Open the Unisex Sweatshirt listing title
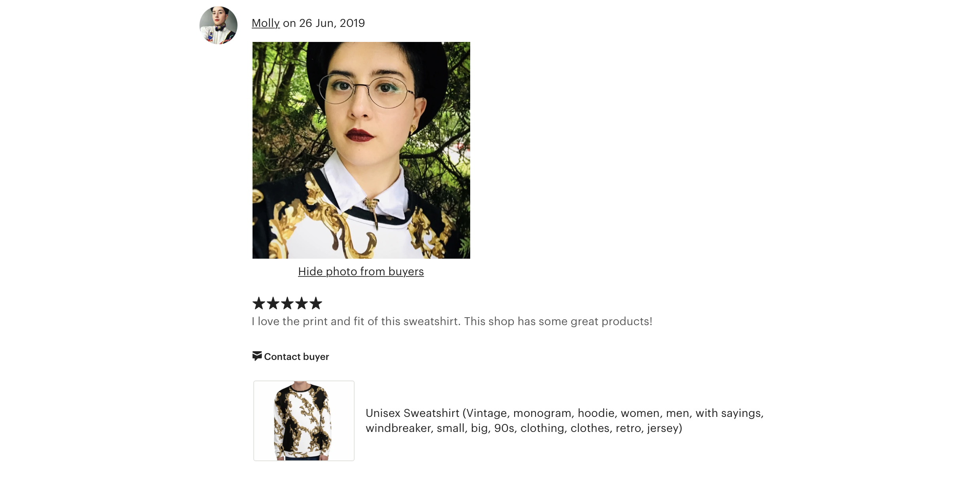980x496 pixels. [564, 420]
